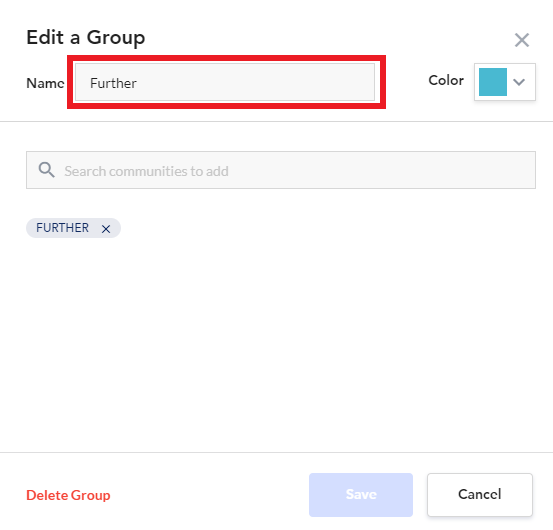Cancel editing the group
Image resolution: width=553 pixels, height=530 pixels.
pos(480,495)
